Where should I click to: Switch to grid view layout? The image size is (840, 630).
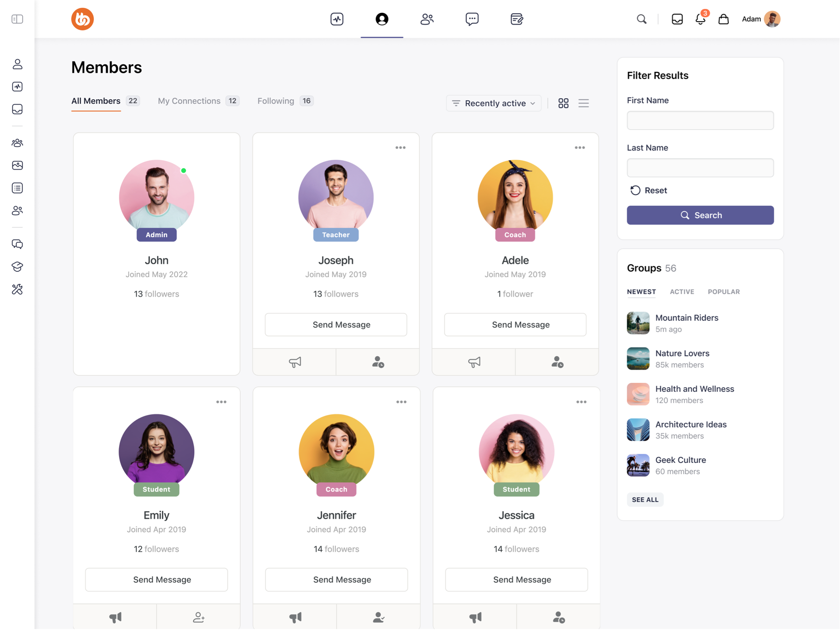tap(563, 103)
